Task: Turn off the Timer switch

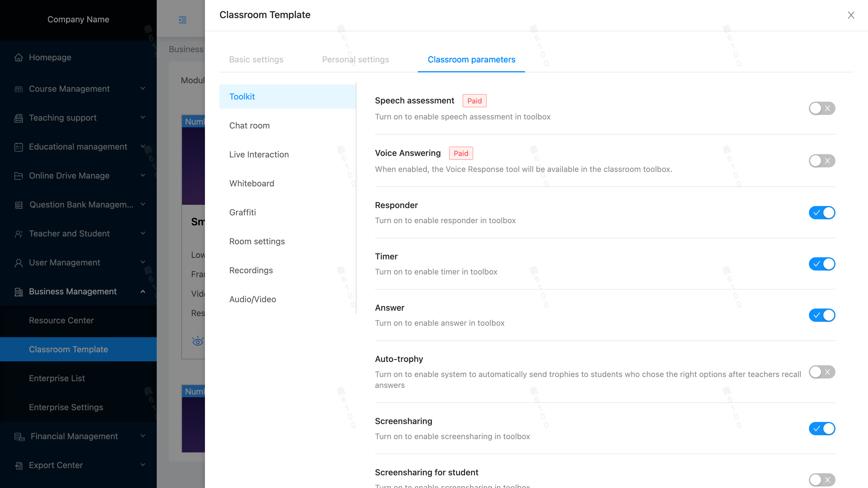Action: coord(822,264)
